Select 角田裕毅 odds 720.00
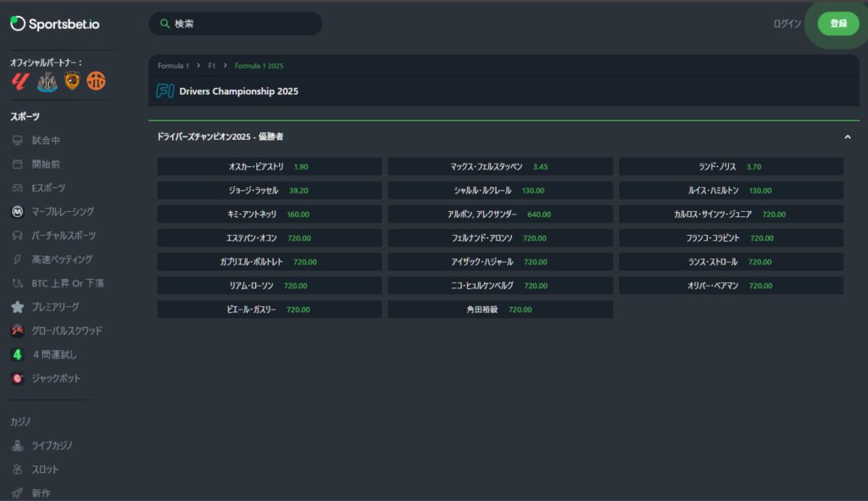 pos(500,309)
